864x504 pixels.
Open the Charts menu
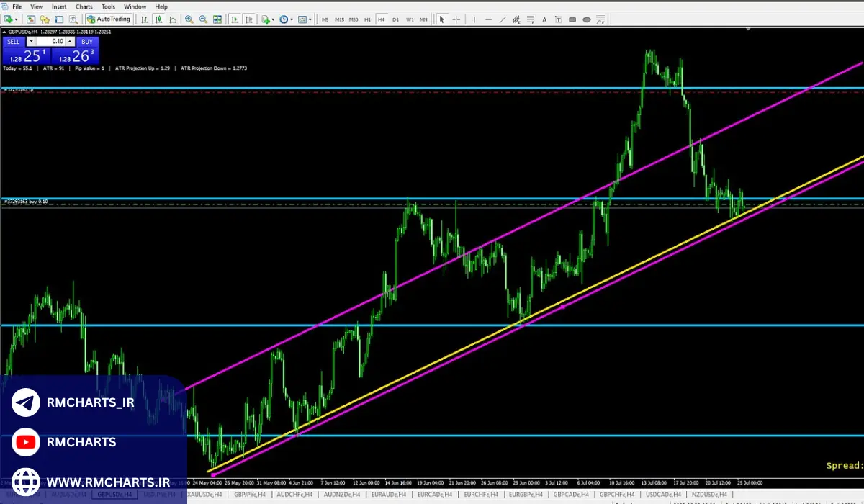pyautogui.click(x=84, y=6)
